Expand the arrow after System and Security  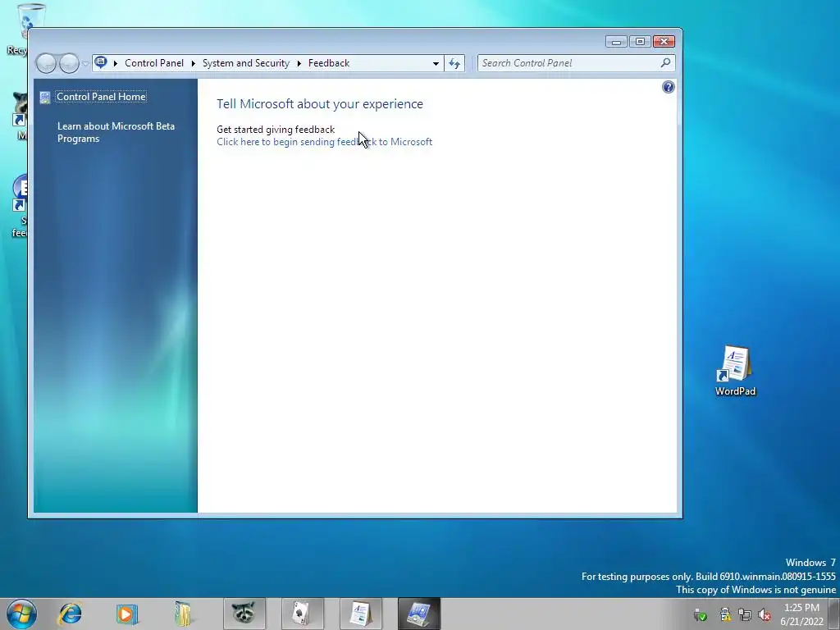(x=299, y=63)
